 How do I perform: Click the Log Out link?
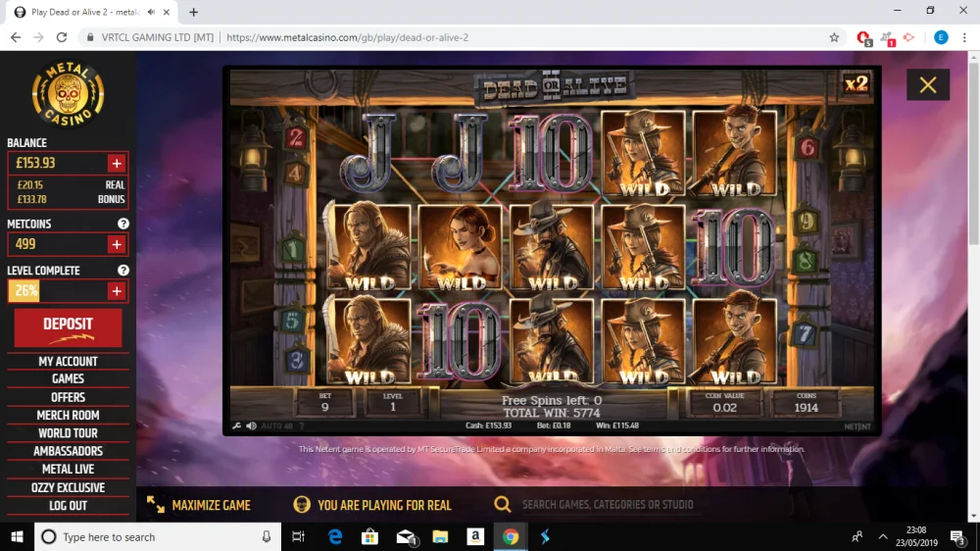69,506
